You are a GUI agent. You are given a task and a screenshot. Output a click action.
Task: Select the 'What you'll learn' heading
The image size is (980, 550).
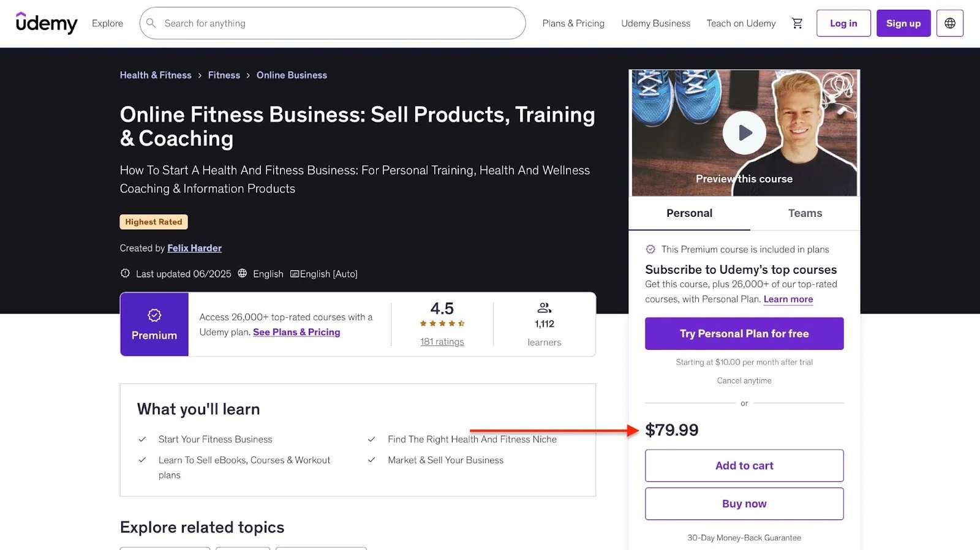(x=198, y=409)
